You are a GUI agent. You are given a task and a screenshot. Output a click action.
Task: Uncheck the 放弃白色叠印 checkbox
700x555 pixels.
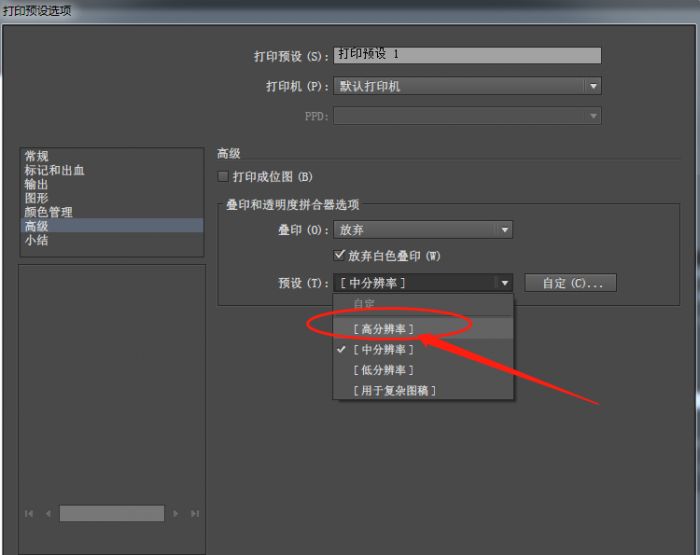[x=340, y=256]
